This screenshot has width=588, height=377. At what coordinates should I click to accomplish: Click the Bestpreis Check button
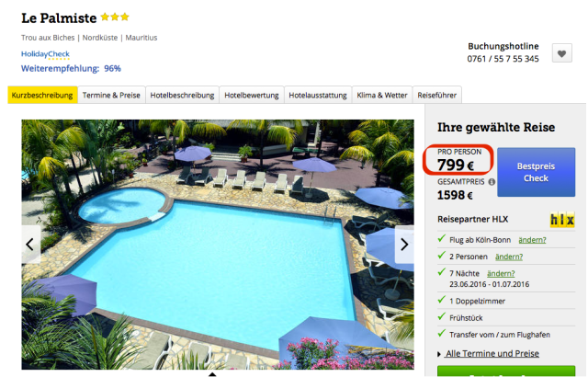(x=537, y=172)
